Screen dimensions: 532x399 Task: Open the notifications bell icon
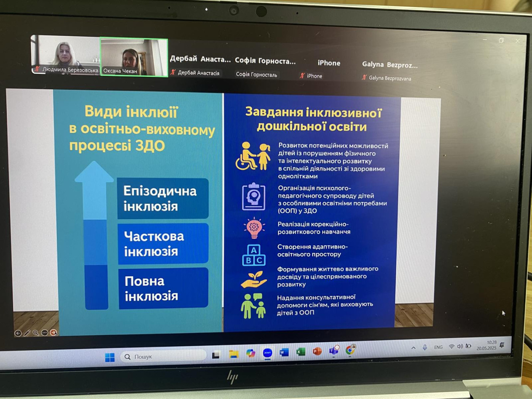click(502, 345)
